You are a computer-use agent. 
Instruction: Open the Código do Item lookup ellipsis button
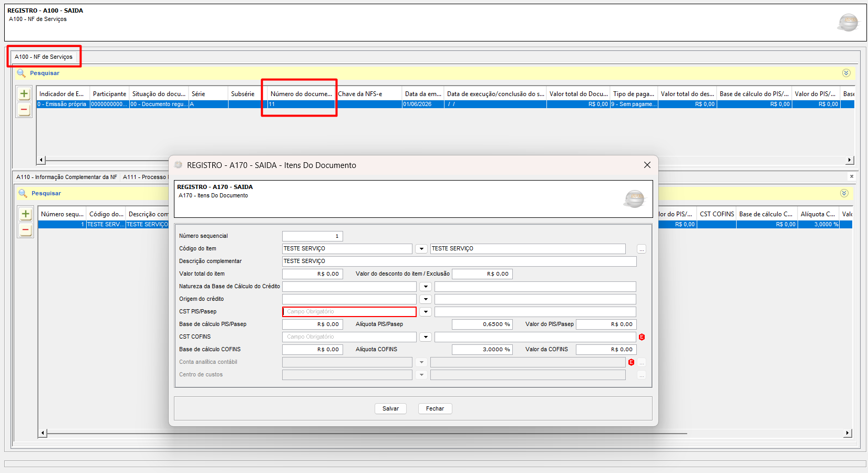click(642, 249)
